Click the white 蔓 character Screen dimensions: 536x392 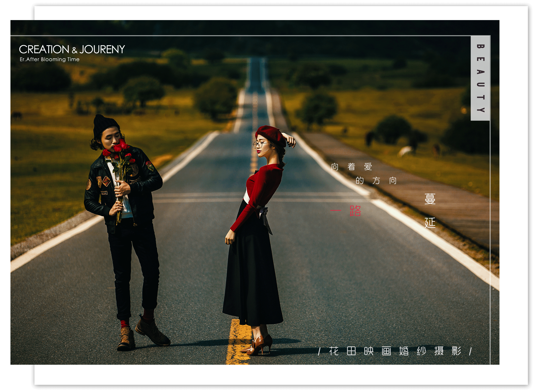coord(430,199)
